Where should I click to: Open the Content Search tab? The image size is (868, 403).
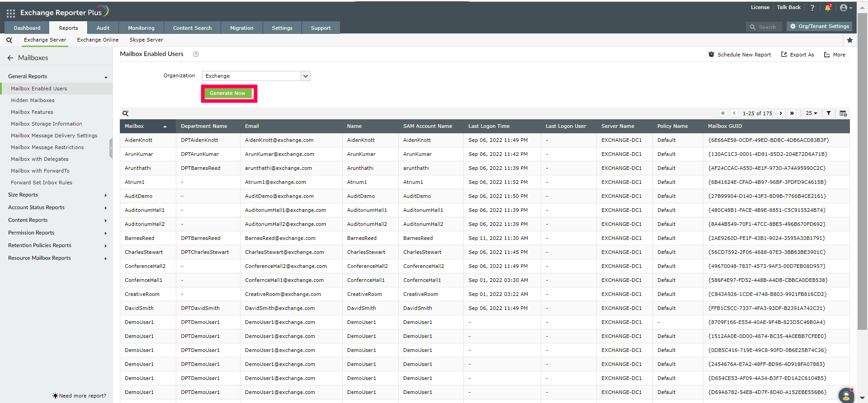coord(192,28)
